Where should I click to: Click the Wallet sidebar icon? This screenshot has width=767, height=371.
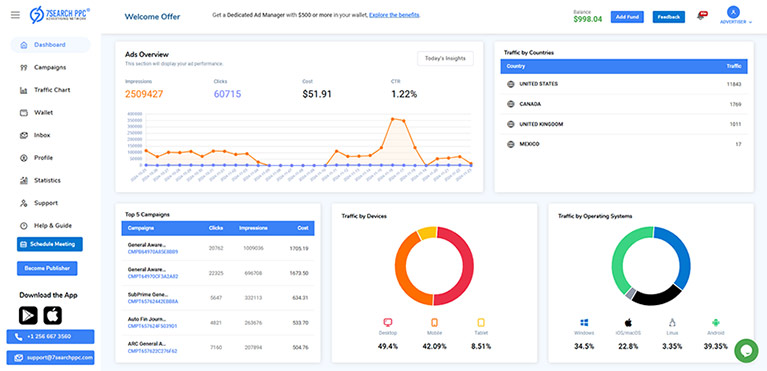tap(23, 113)
